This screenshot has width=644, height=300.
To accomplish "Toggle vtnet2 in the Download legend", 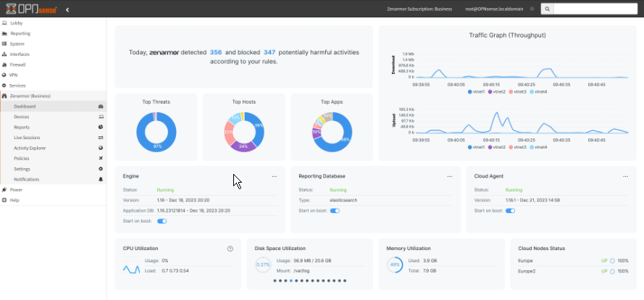I will click(x=496, y=91).
